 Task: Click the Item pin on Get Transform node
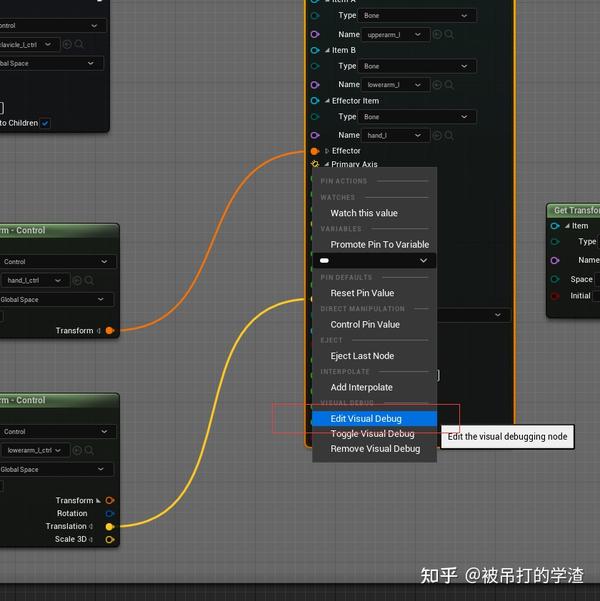click(x=555, y=226)
